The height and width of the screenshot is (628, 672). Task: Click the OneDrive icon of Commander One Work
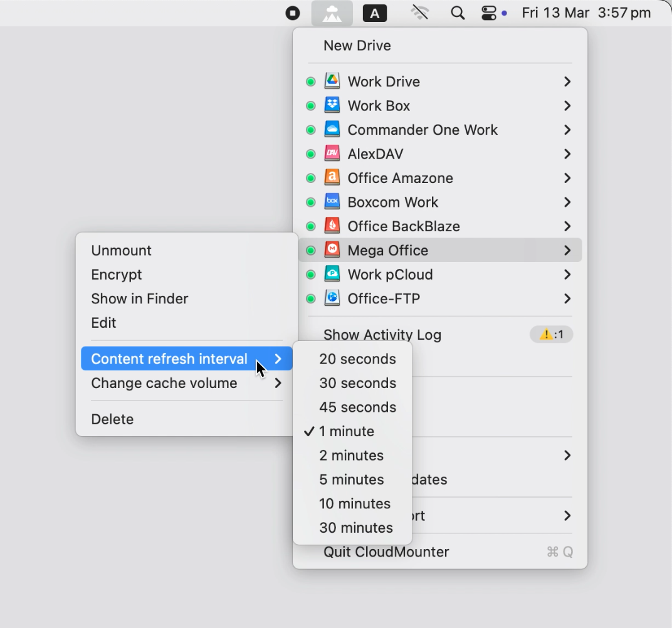(332, 129)
